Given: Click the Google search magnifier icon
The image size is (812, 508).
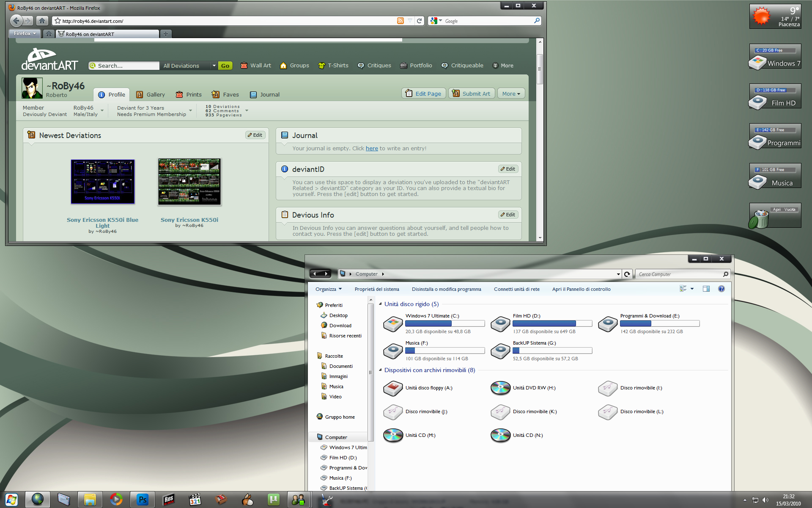Looking at the screenshot, I should 537,20.
